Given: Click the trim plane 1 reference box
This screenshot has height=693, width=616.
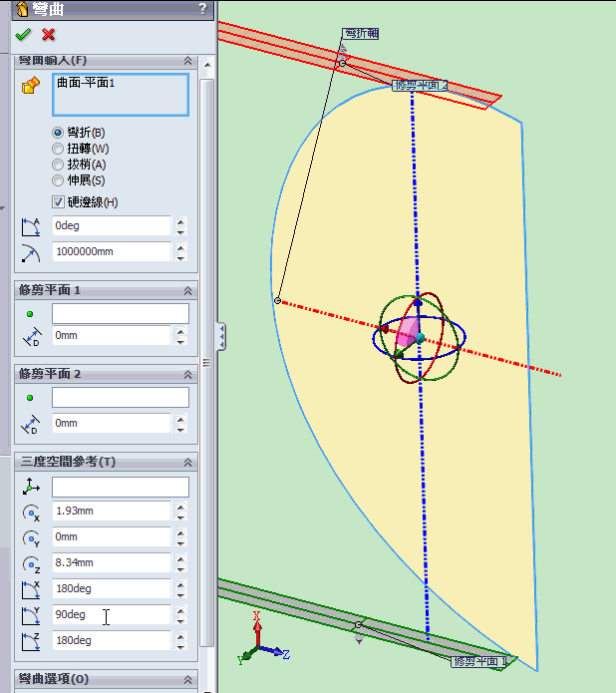Looking at the screenshot, I should tap(121, 314).
